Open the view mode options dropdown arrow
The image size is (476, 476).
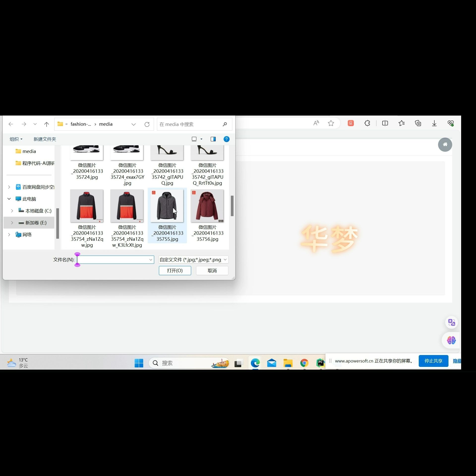(201, 139)
